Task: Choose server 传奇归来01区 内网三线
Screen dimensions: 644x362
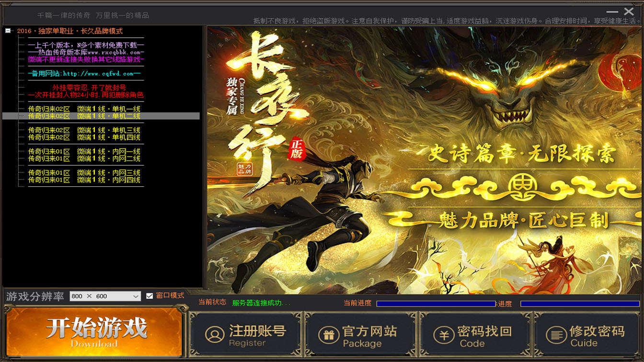Action: pyautogui.click(x=84, y=172)
